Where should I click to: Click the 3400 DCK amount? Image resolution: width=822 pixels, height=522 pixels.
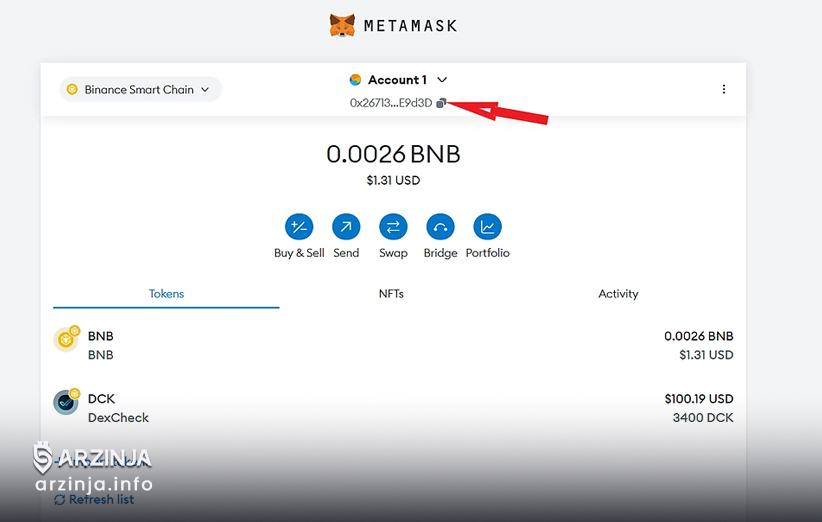tap(703, 418)
